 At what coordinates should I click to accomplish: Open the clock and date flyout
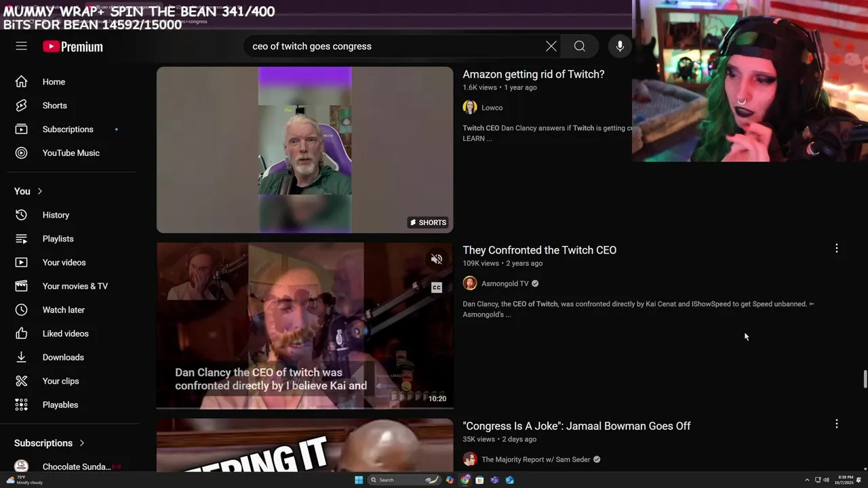[x=844, y=480]
